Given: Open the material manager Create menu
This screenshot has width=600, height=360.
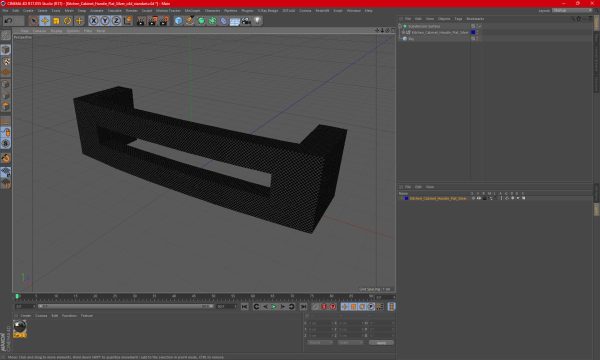Looking at the screenshot, I should tap(26, 316).
